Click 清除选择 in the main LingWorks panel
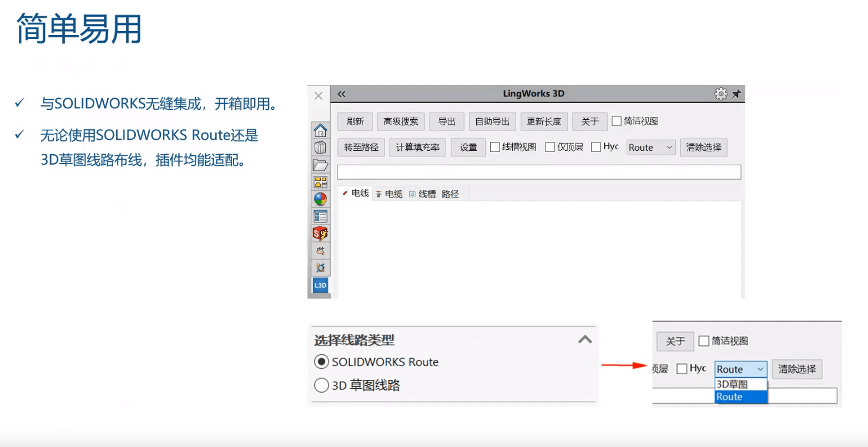This screenshot has width=868, height=447. (x=704, y=147)
